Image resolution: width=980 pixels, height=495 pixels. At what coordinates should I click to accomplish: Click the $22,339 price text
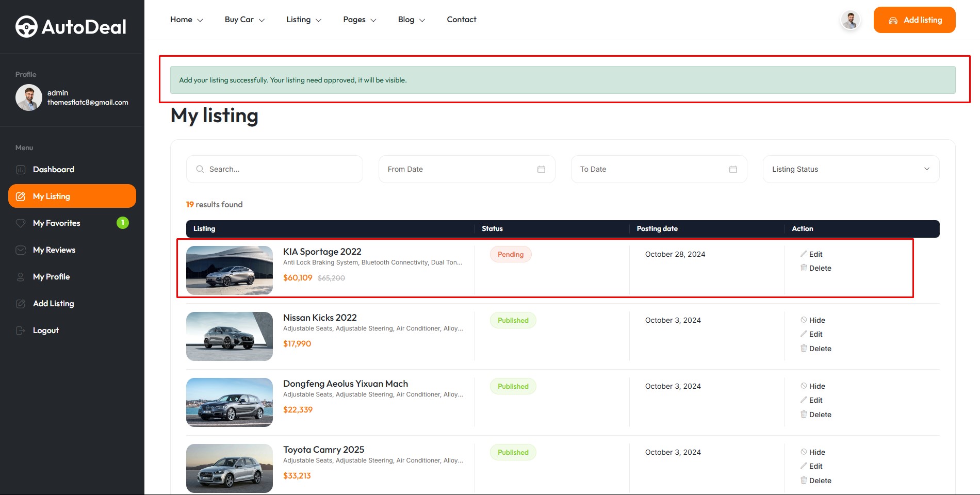[298, 409]
